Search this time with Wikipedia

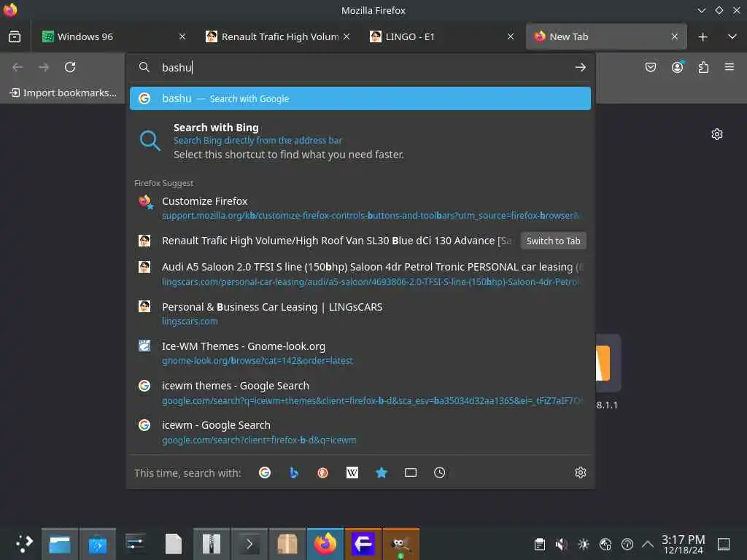352,472
